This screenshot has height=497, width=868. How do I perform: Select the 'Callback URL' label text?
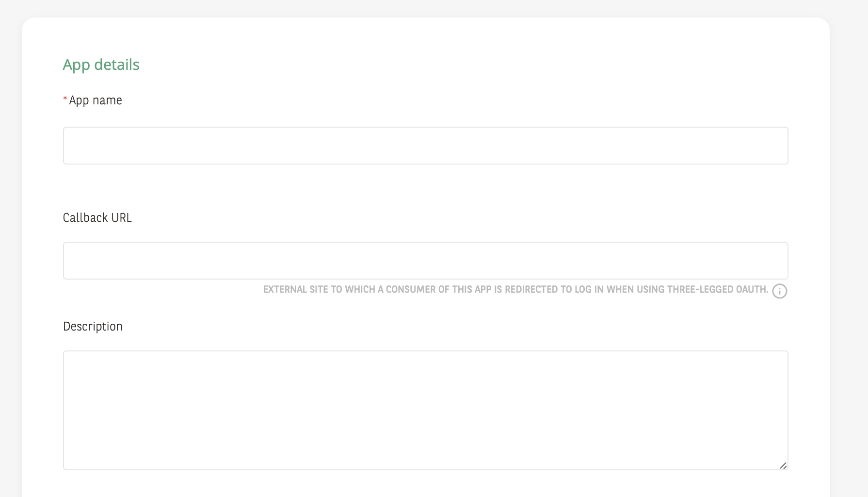pyautogui.click(x=97, y=217)
